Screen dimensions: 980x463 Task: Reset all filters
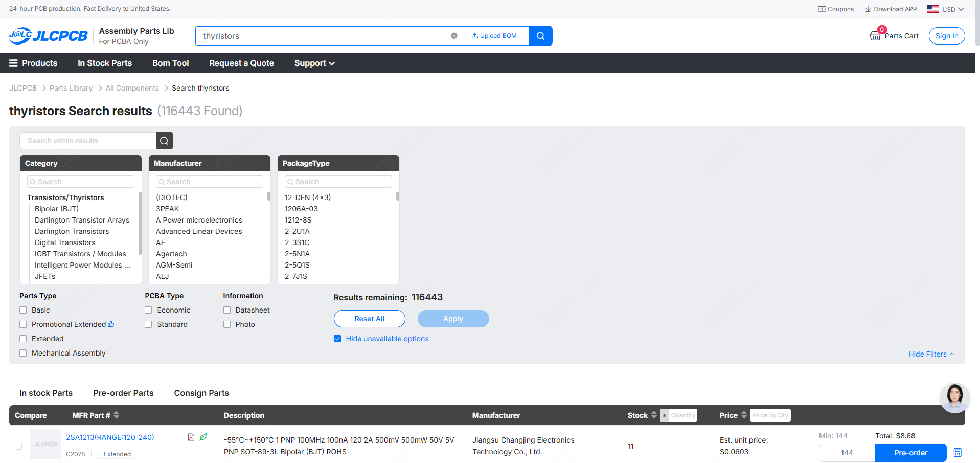click(370, 319)
